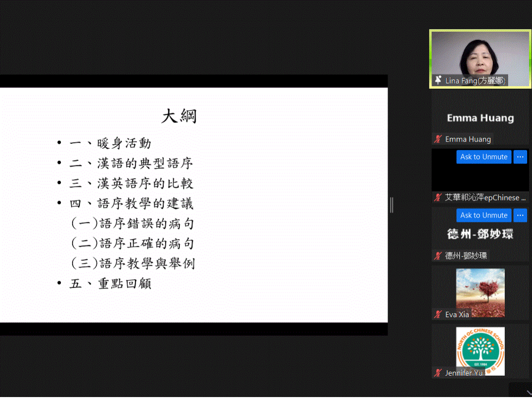Click the slide title 大綱

click(179, 117)
